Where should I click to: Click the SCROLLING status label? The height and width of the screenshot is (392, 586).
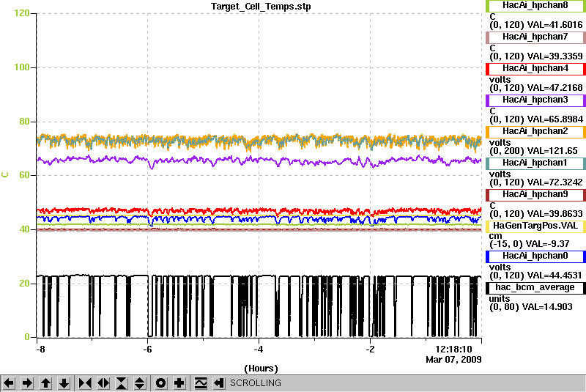pyautogui.click(x=255, y=383)
